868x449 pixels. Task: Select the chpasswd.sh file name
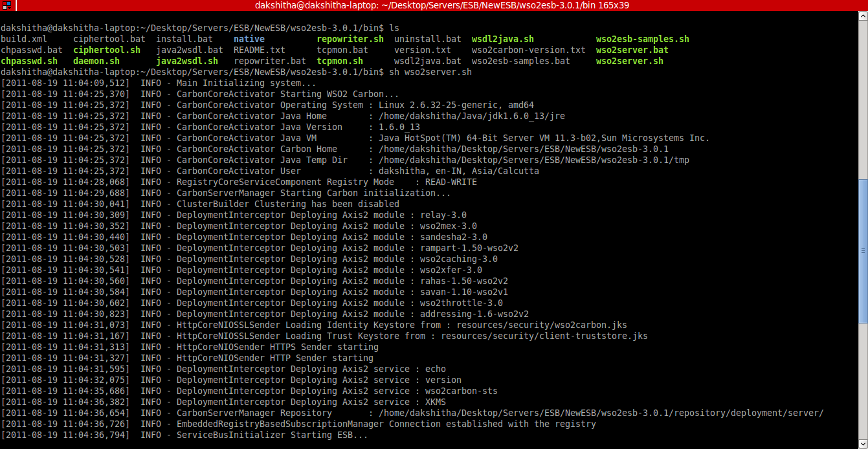[29, 61]
